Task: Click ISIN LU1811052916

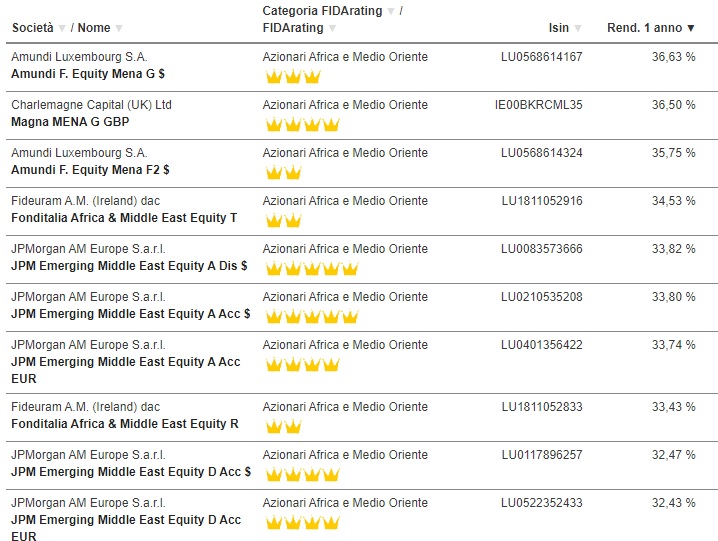Action: tap(542, 201)
